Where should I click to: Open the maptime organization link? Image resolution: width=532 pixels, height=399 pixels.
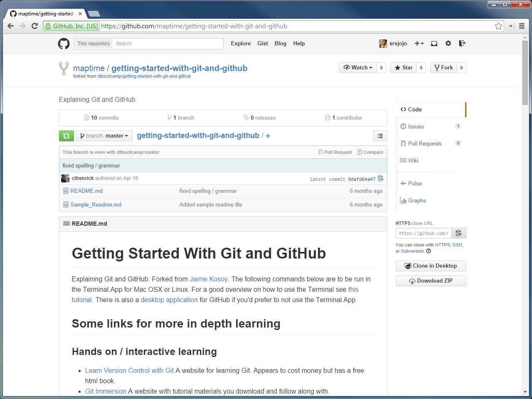coord(89,68)
